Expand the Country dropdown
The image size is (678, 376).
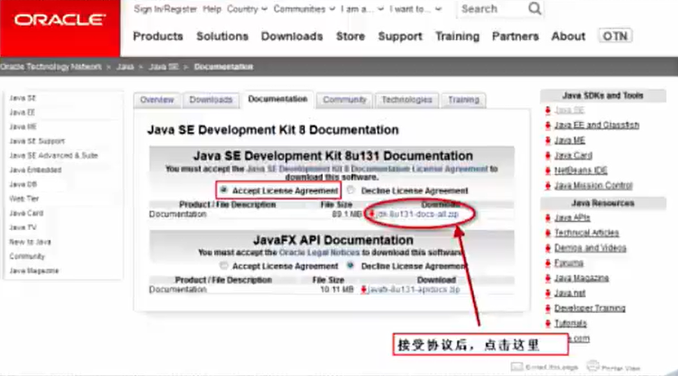click(247, 9)
